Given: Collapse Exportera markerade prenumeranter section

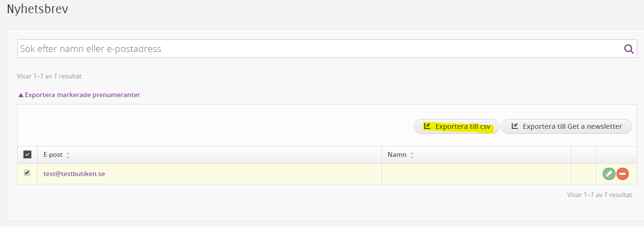Looking at the screenshot, I should tap(79, 95).
